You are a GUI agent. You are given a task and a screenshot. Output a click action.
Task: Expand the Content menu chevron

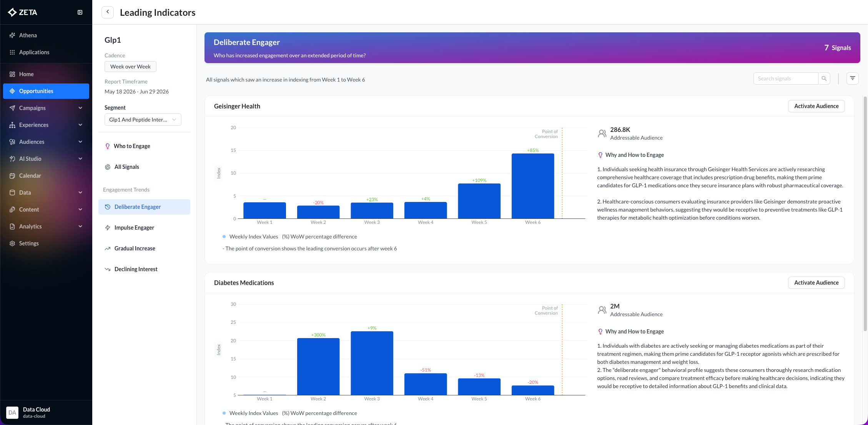(80, 210)
